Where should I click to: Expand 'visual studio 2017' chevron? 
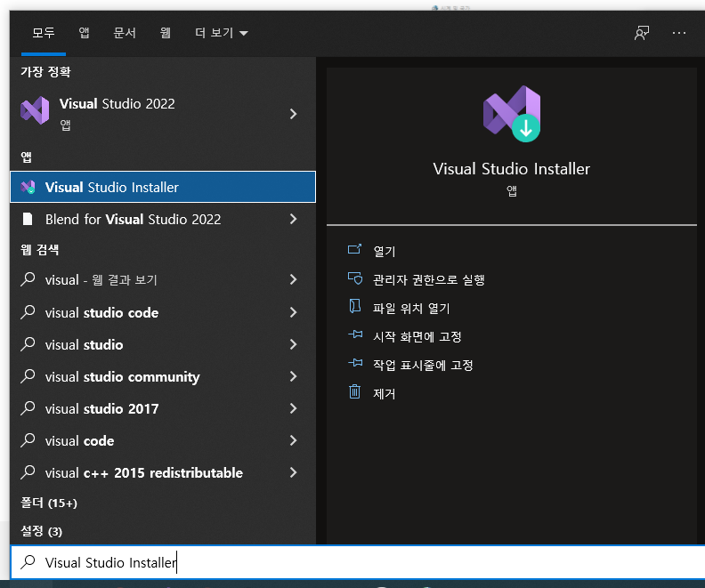tap(293, 409)
